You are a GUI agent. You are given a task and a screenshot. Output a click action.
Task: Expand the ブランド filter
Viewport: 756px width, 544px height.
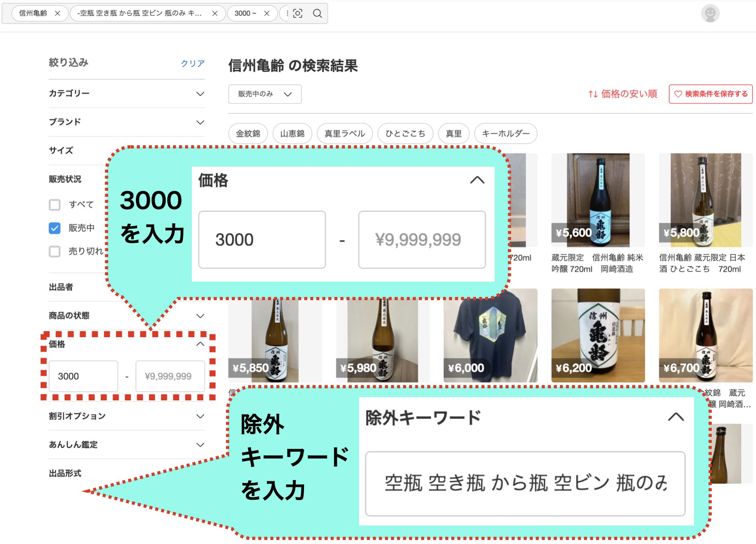pos(127,122)
